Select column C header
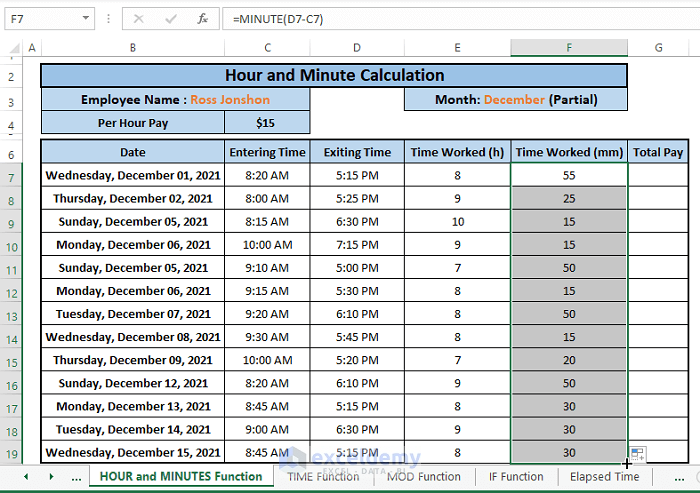Image resolution: width=700 pixels, height=493 pixels. pyautogui.click(x=267, y=48)
